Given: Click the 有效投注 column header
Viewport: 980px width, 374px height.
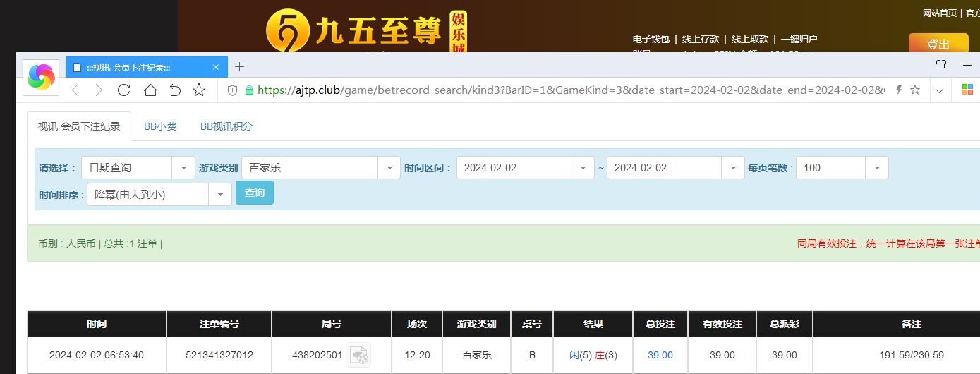Looking at the screenshot, I should tap(722, 324).
